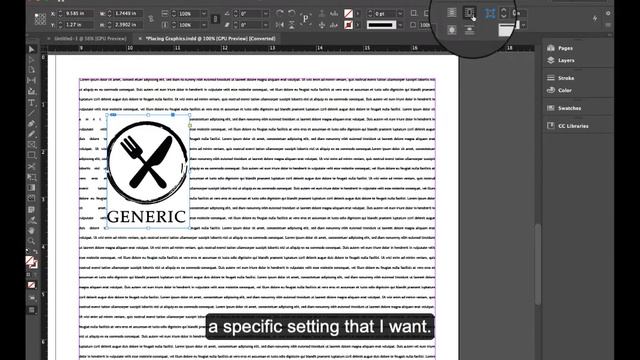This screenshot has height=360, width=640.
Task: Click the Flip Horizontal icon
Action: click(280, 25)
